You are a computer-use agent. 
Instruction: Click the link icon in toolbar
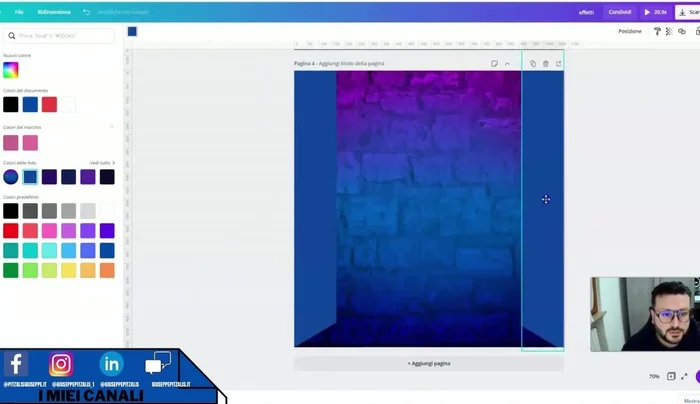click(x=682, y=31)
